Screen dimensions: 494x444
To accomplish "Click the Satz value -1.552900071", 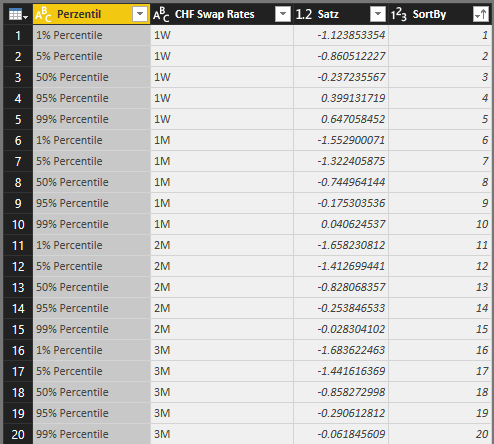I will point(351,140).
